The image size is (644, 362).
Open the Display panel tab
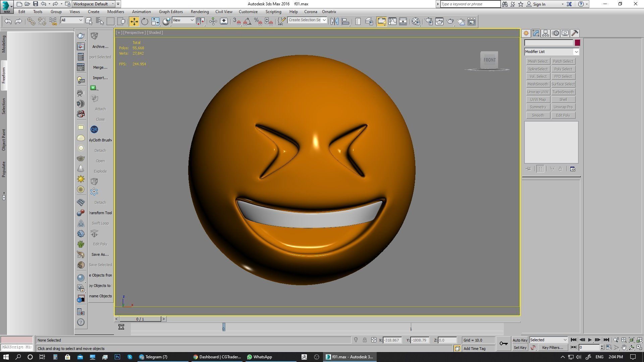(565, 33)
